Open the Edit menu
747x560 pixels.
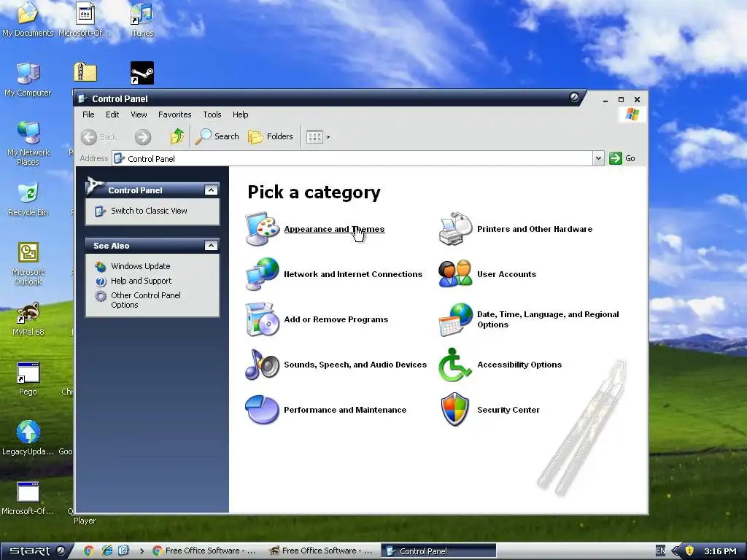(x=112, y=114)
